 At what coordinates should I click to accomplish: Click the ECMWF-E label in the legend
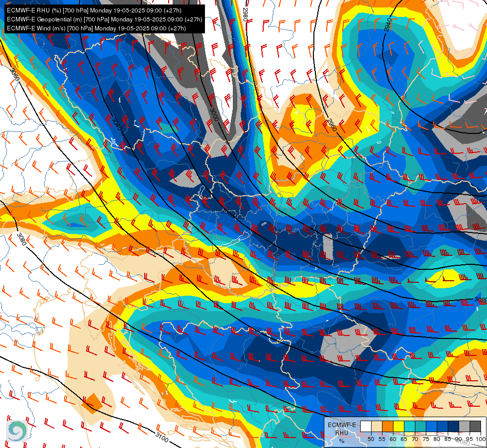click(x=342, y=425)
